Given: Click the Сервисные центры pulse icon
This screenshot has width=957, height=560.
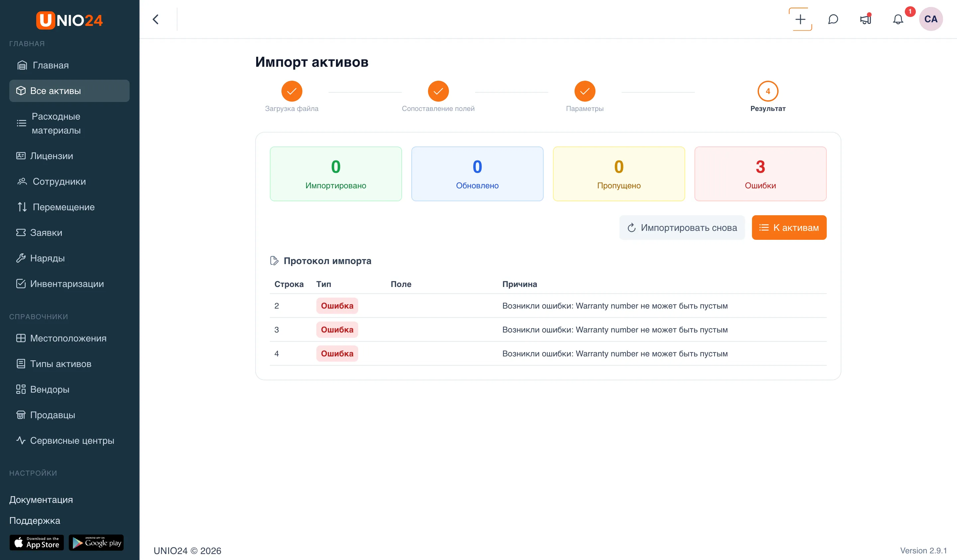Looking at the screenshot, I should click(21, 440).
